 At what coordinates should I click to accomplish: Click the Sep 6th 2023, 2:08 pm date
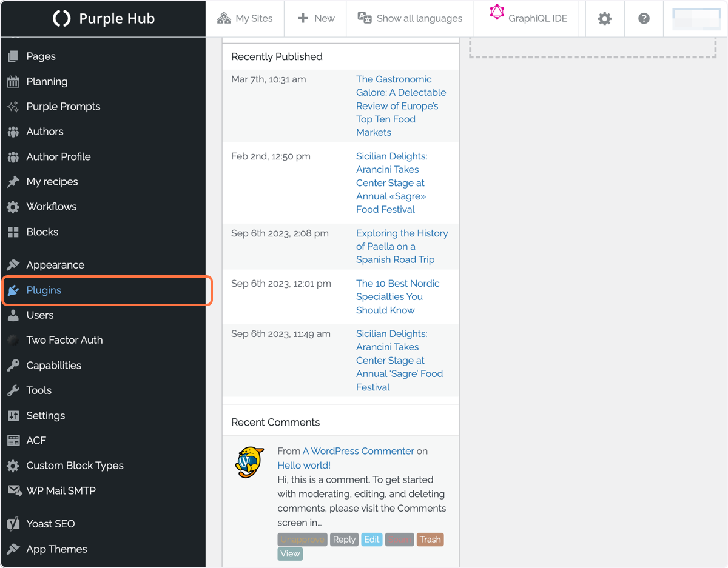(x=280, y=233)
